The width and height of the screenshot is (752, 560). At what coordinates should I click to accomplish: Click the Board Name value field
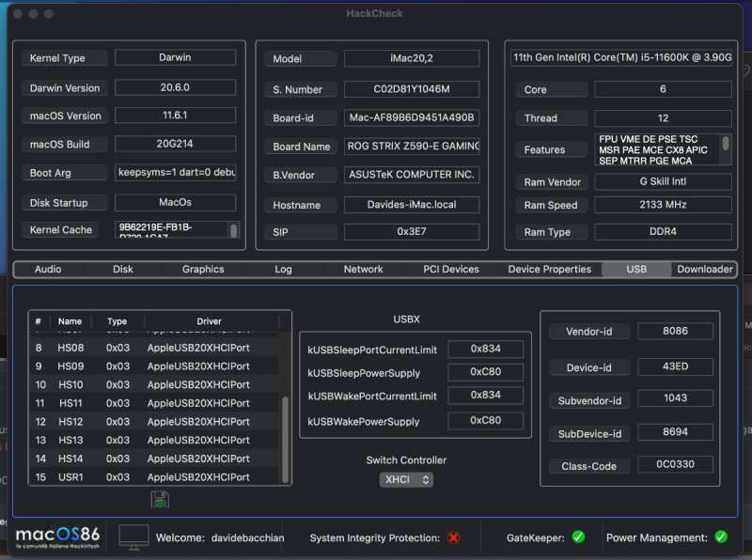[x=412, y=147]
